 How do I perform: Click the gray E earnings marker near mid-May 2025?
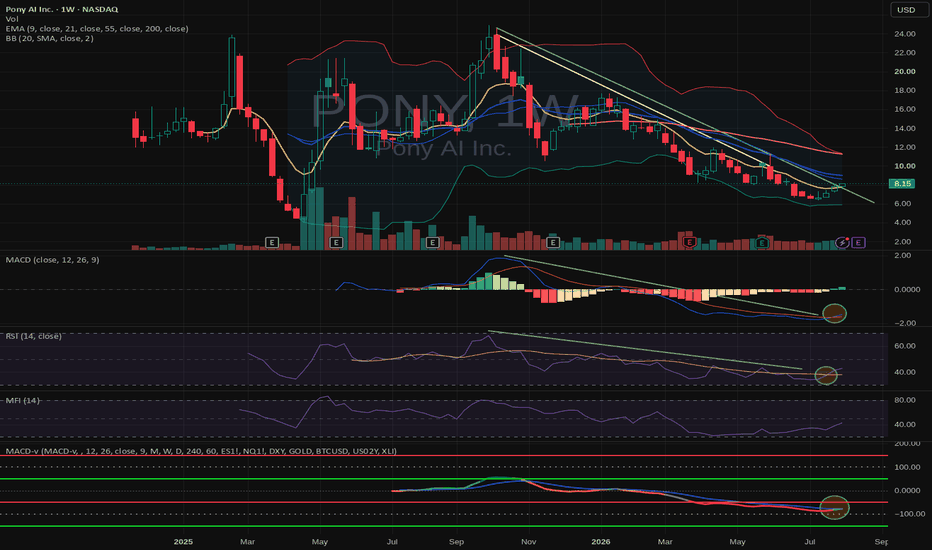tap(336, 243)
